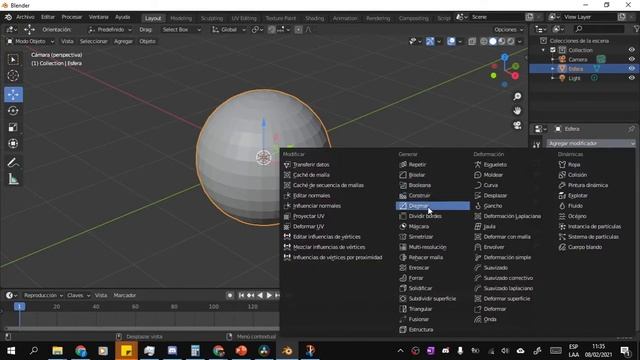The width and height of the screenshot is (640, 360).
Task: Select solid viewport shading mode
Action: pyautogui.click(x=493, y=41)
